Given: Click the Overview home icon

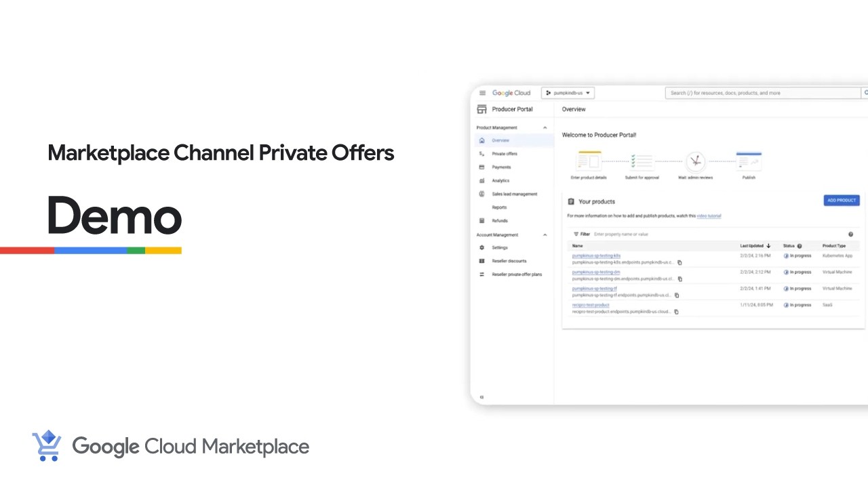Looking at the screenshot, I should tap(481, 140).
